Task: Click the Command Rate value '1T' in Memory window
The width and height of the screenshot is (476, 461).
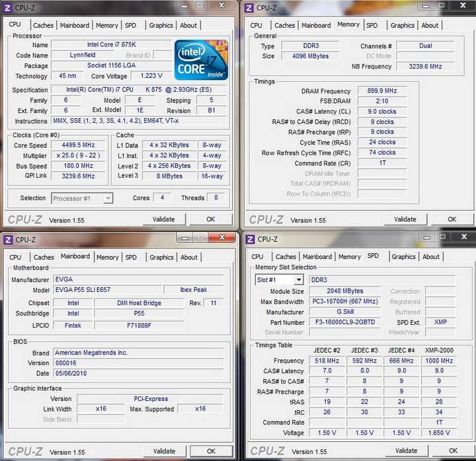Action: pos(382,163)
